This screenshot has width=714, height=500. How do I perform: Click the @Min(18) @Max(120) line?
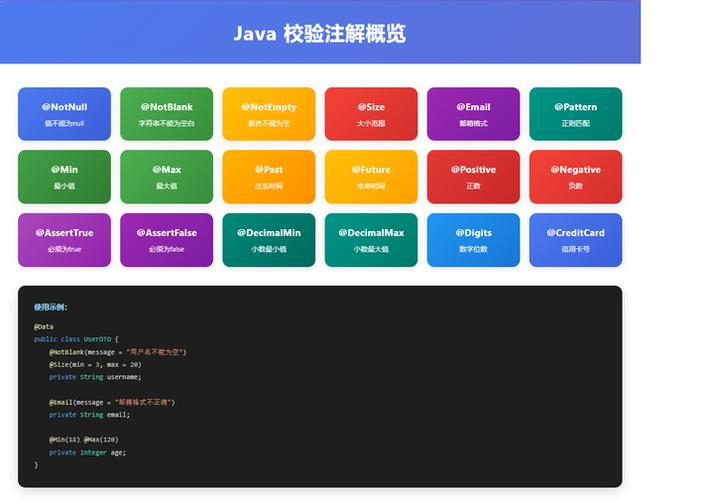(84, 439)
